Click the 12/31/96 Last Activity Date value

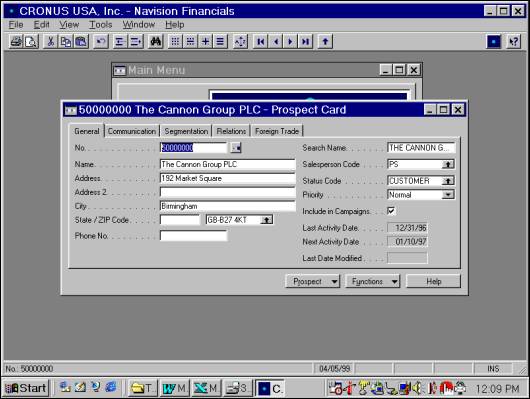point(408,228)
